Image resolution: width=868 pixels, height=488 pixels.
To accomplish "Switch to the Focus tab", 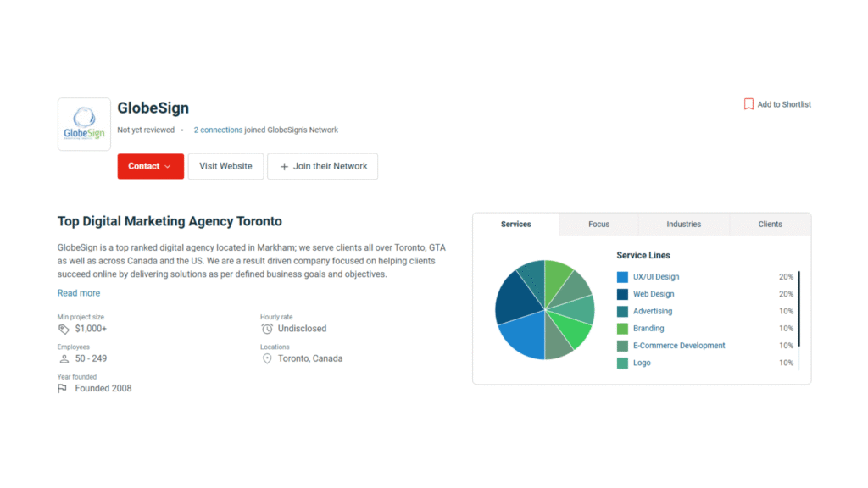I will (598, 225).
